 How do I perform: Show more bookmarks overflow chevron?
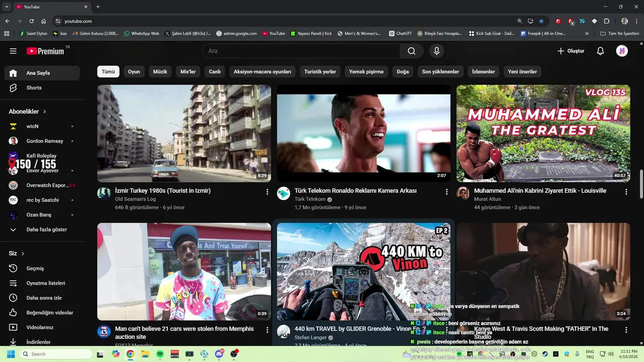point(587,34)
